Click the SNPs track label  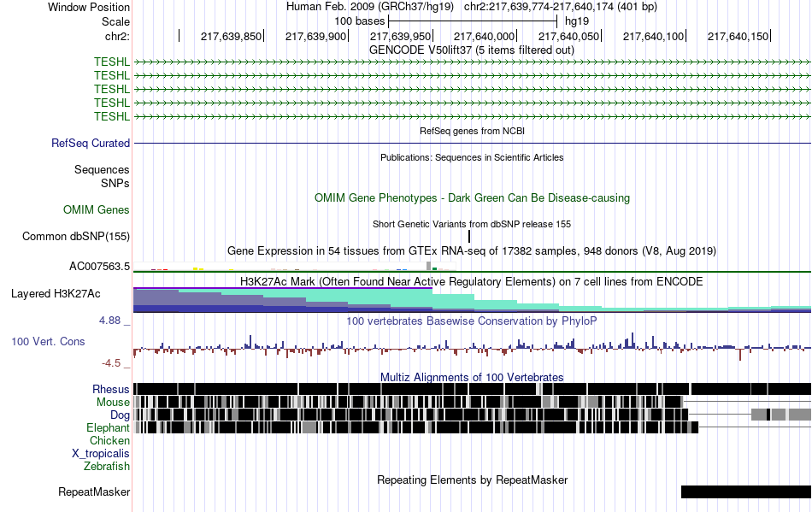pos(115,183)
